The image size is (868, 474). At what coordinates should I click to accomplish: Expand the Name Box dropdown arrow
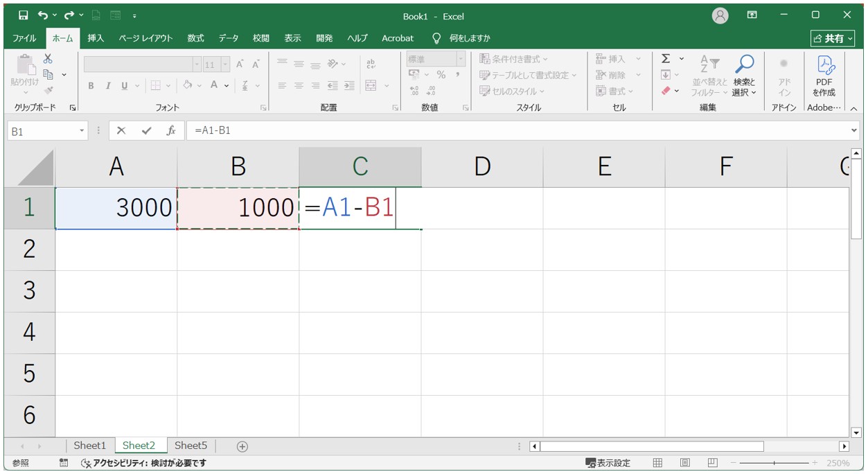point(82,131)
